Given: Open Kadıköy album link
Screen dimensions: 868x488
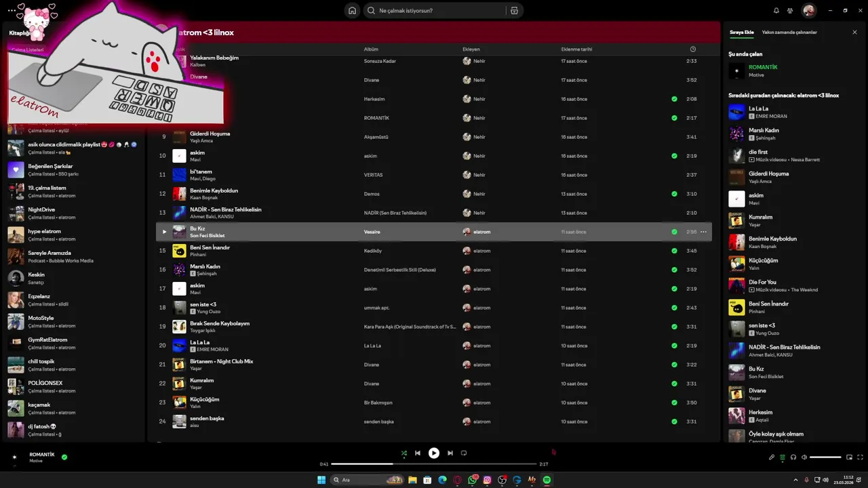Looking at the screenshot, I should pos(373,251).
